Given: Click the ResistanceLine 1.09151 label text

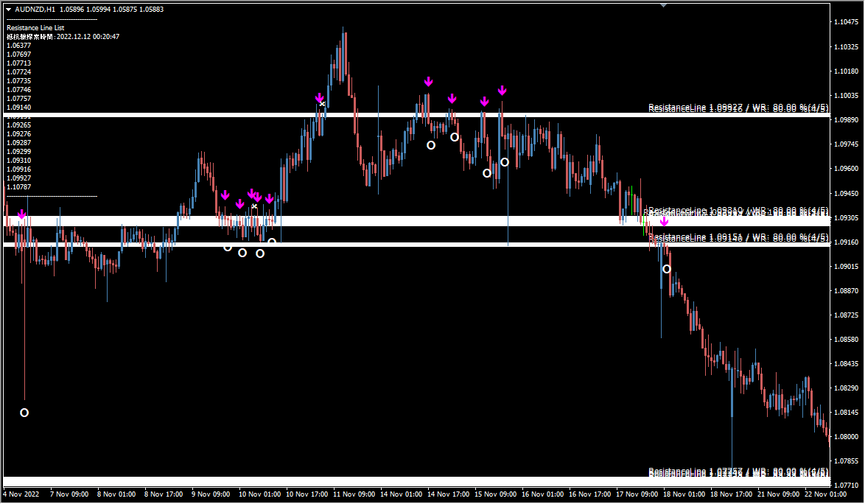Looking at the screenshot, I should click(x=738, y=237).
